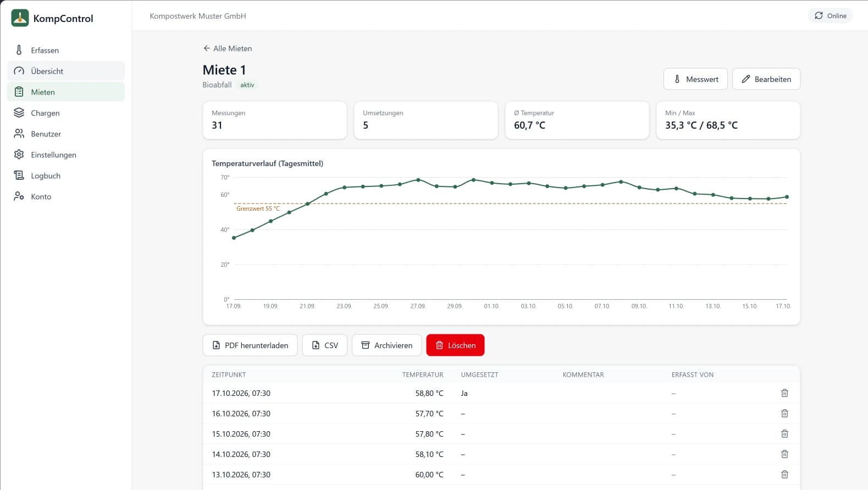The image size is (868, 490).
Task: Delete the 14.10.2026 measurement row
Action: [784, 454]
